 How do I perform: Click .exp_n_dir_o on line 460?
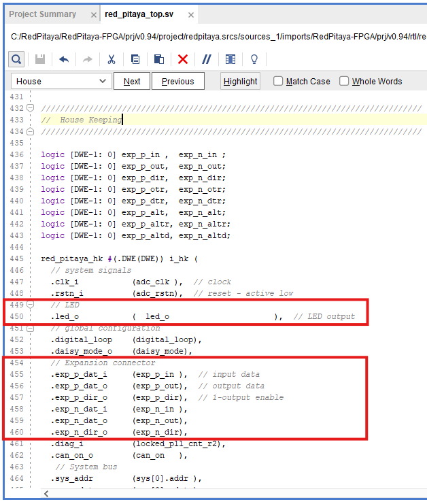click(x=79, y=433)
